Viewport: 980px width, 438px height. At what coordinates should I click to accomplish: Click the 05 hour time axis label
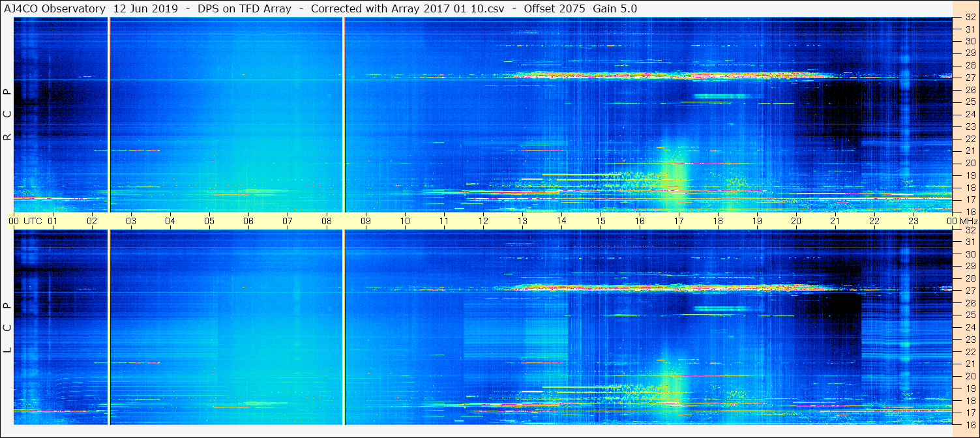pos(209,221)
